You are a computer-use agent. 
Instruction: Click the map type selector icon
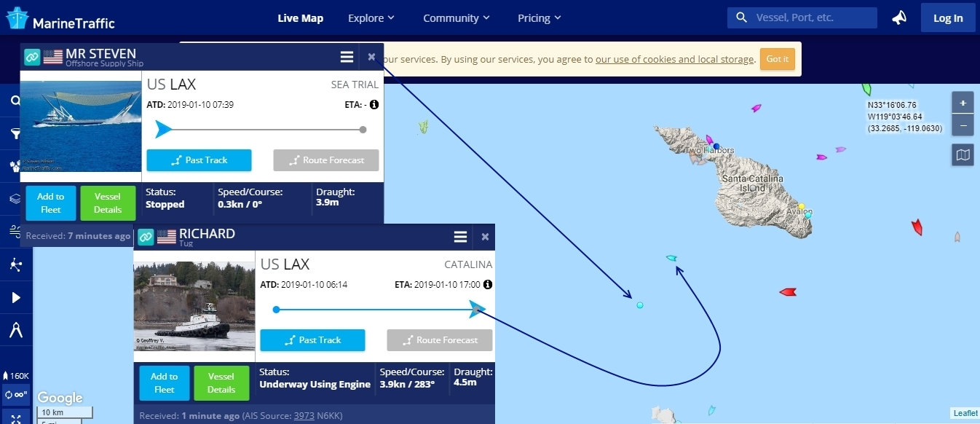pos(963,154)
